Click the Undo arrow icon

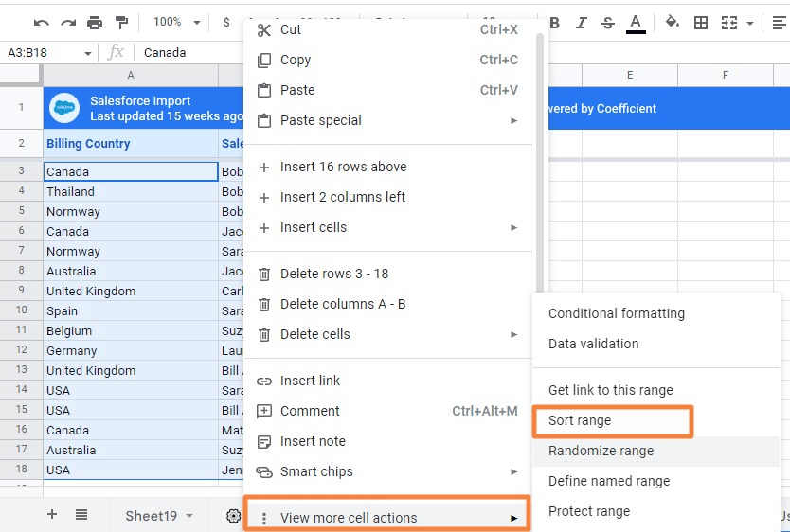point(42,23)
